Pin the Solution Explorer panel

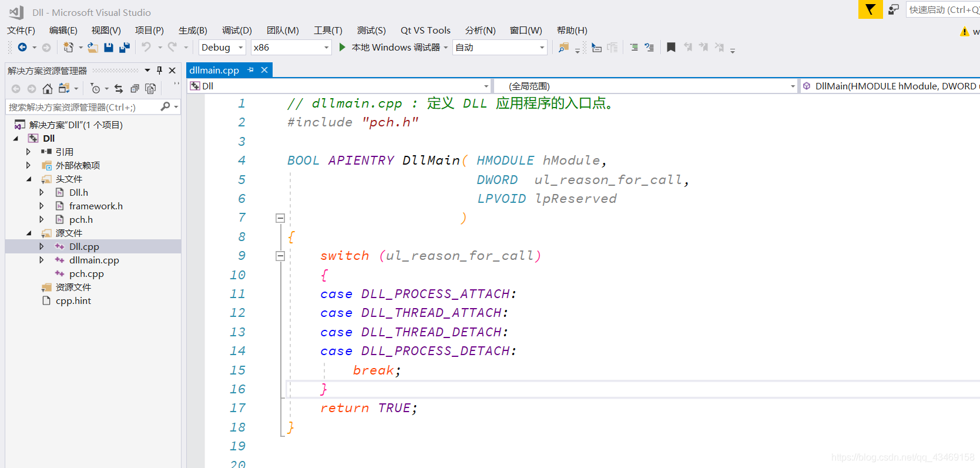[x=159, y=71]
